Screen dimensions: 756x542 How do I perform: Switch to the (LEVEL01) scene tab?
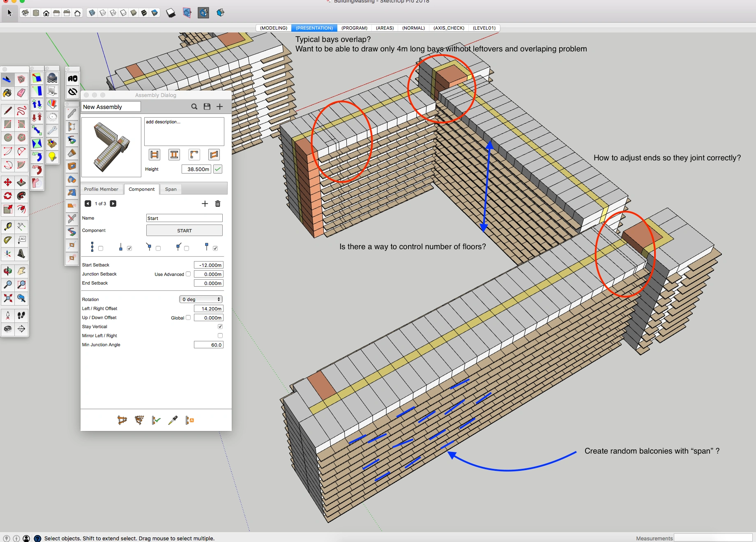tap(484, 28)
